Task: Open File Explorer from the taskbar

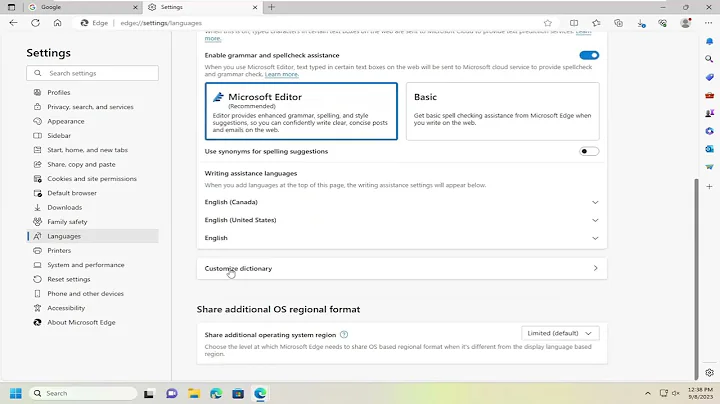Action: point(194,393)
